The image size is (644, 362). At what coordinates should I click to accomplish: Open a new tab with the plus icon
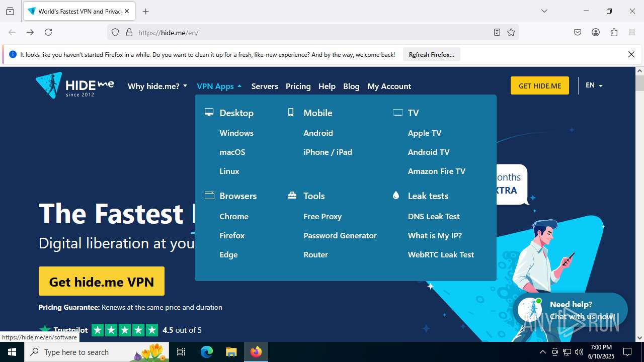click(x=146, y=11)
